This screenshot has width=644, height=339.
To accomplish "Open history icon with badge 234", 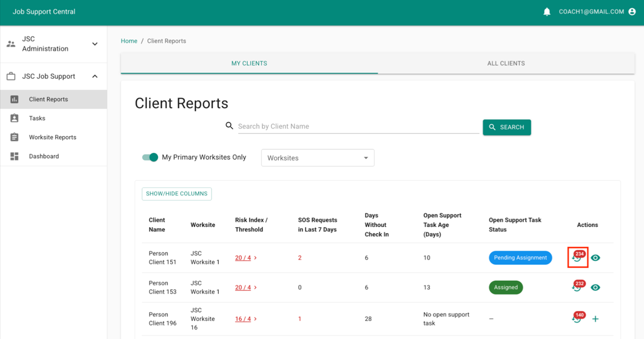I will click(578, 258).
